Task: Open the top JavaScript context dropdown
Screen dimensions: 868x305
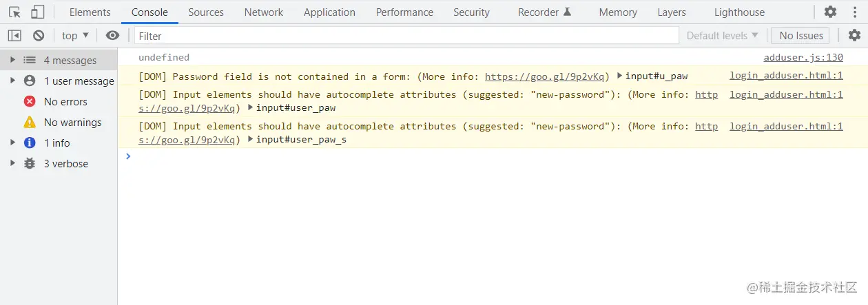Action: (75, 36)
